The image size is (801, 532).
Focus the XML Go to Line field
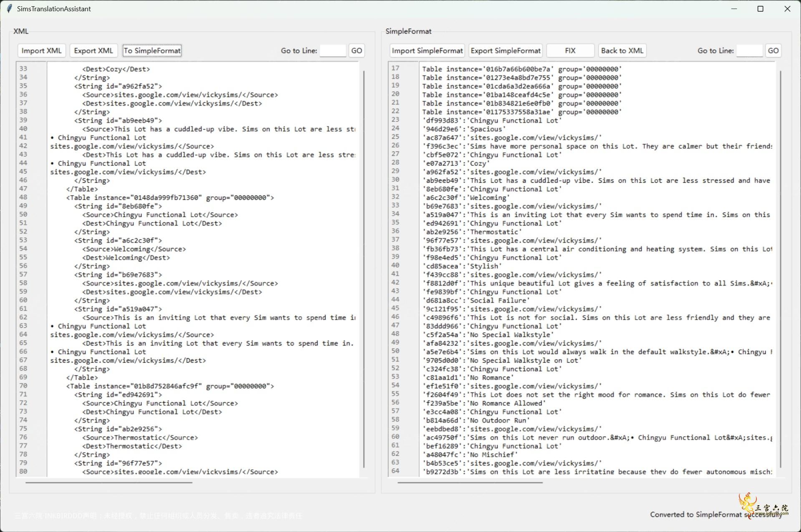pos(332,50)
